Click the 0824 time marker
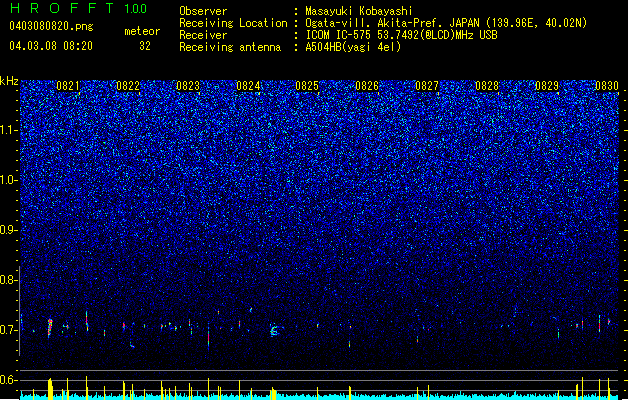The image size is (629, 400). pyautogui.click(x=248, y=86)
